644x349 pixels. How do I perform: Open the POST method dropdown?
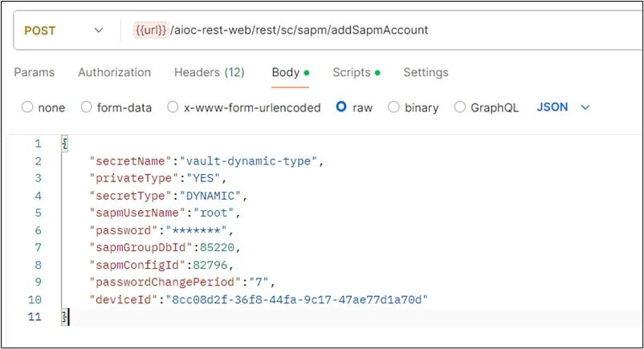point(63,30)
